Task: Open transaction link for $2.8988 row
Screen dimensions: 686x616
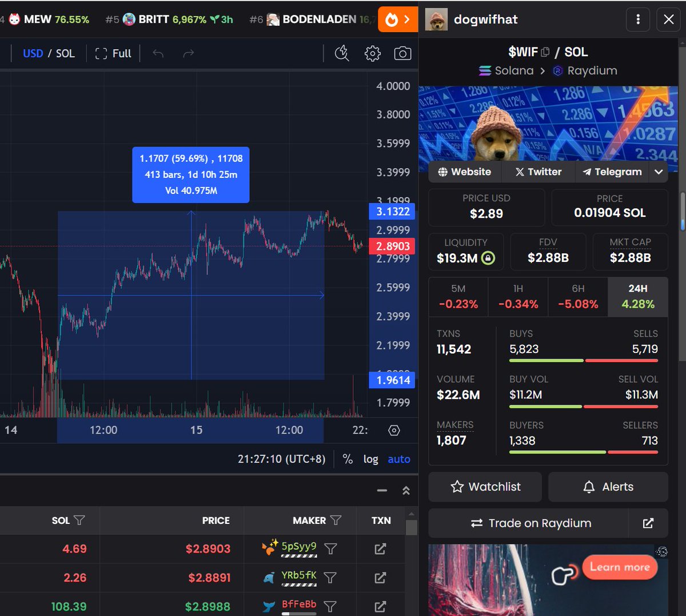Action: (380, 606)
